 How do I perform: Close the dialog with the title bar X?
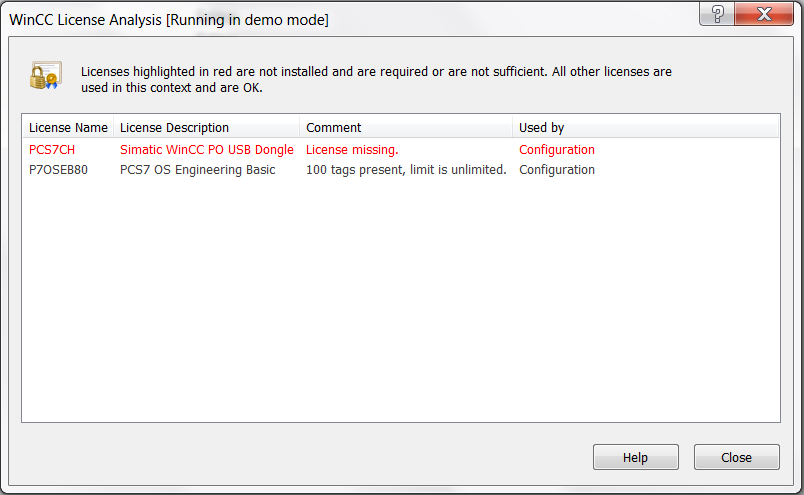764,14
